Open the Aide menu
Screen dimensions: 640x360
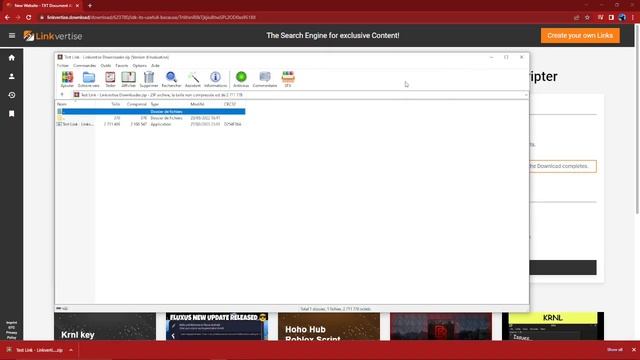(x=155, y=65)
